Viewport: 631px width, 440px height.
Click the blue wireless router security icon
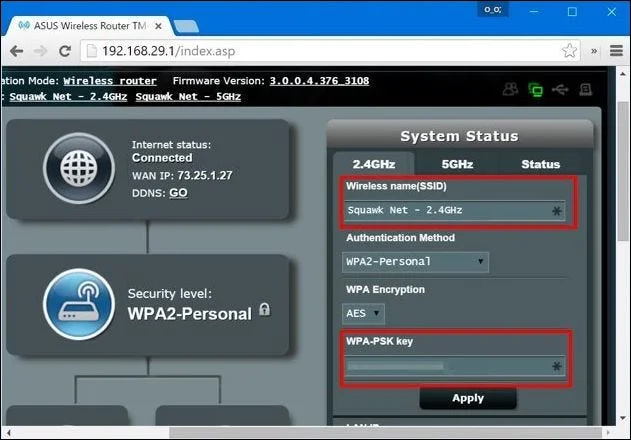point(79,304)
